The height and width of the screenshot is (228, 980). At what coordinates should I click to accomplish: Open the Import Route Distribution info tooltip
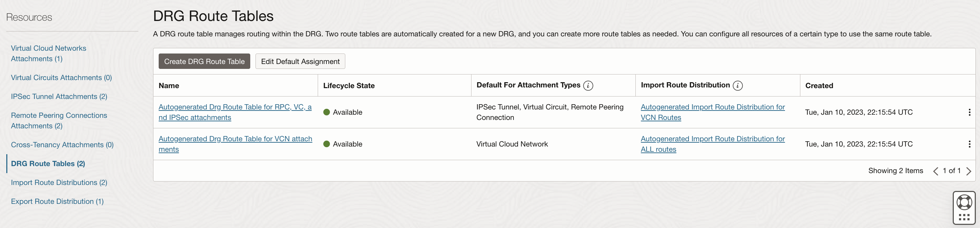(x=738, y=86)
